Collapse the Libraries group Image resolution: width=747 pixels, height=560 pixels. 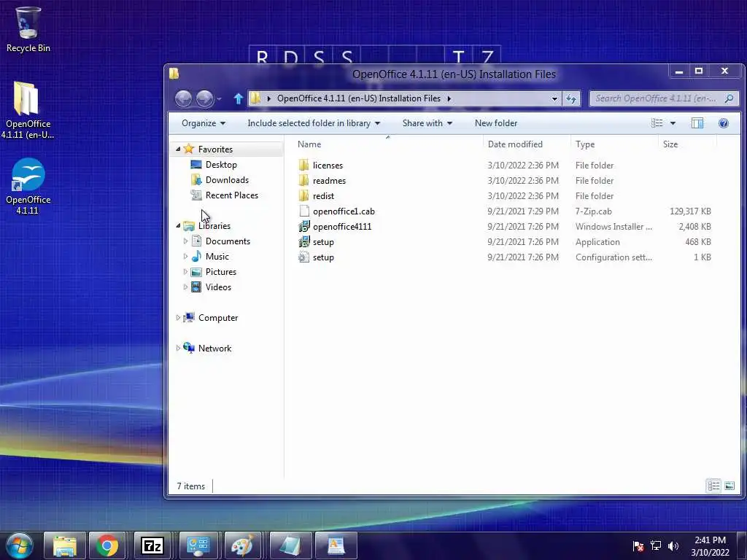pos(178,226)
